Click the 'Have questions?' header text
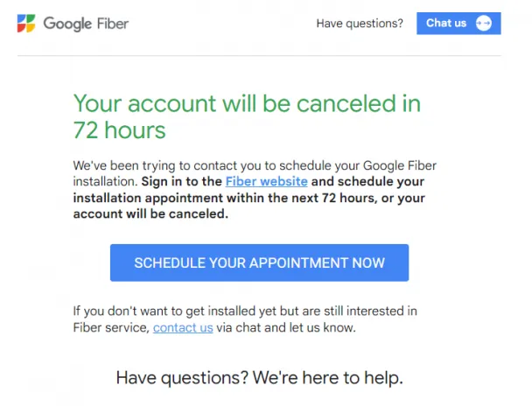Screen dimensions: 532x406 (360, 24)
